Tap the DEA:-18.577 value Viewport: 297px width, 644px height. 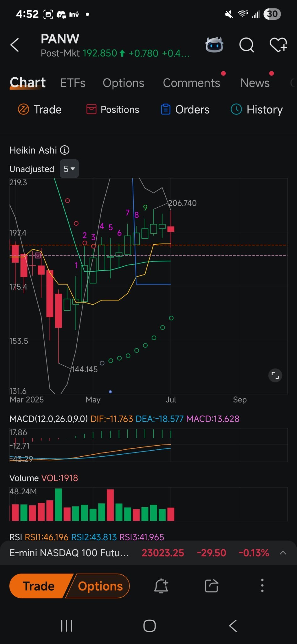click(x=159, y=419)
